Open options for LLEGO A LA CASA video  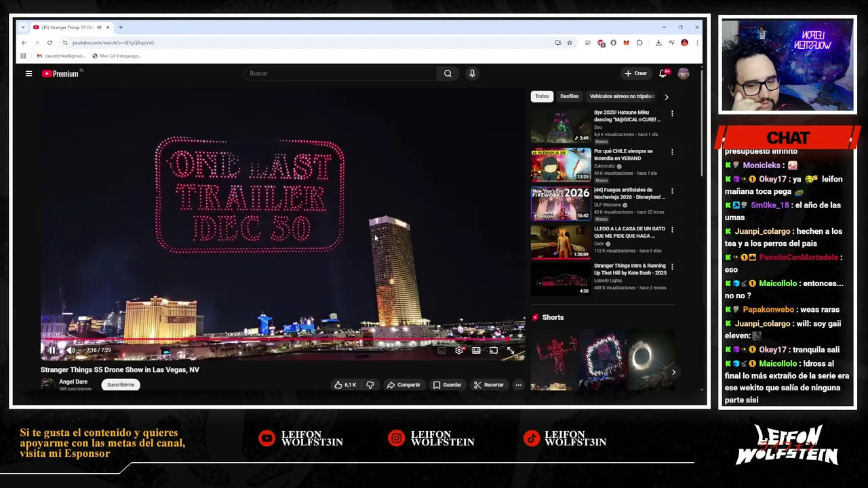[x=672, y=230]
